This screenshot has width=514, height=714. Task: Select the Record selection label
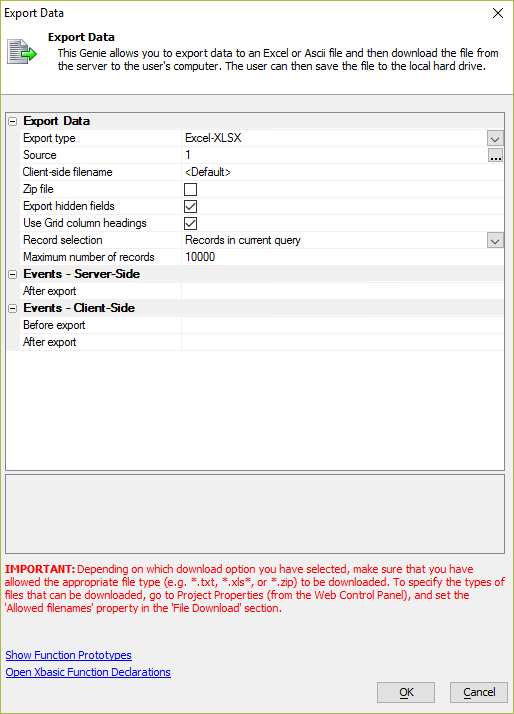(x=63, y=240)
